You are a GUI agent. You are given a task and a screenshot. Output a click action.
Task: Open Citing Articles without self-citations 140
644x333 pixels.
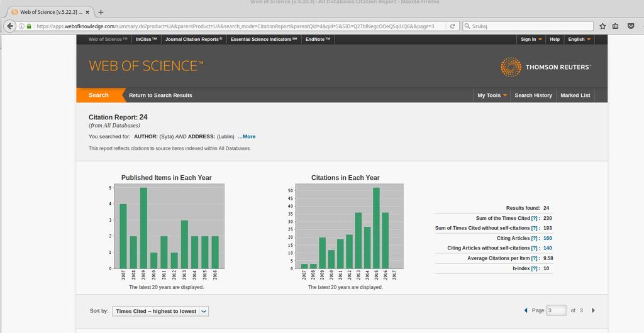pos(548,248)
